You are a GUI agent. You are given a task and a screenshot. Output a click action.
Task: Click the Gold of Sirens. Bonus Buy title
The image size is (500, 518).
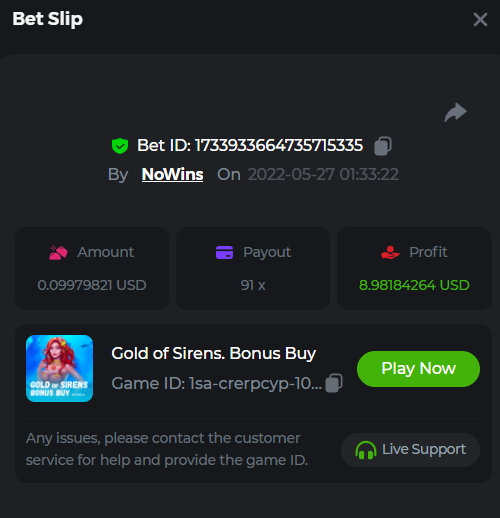coord(213,353)
